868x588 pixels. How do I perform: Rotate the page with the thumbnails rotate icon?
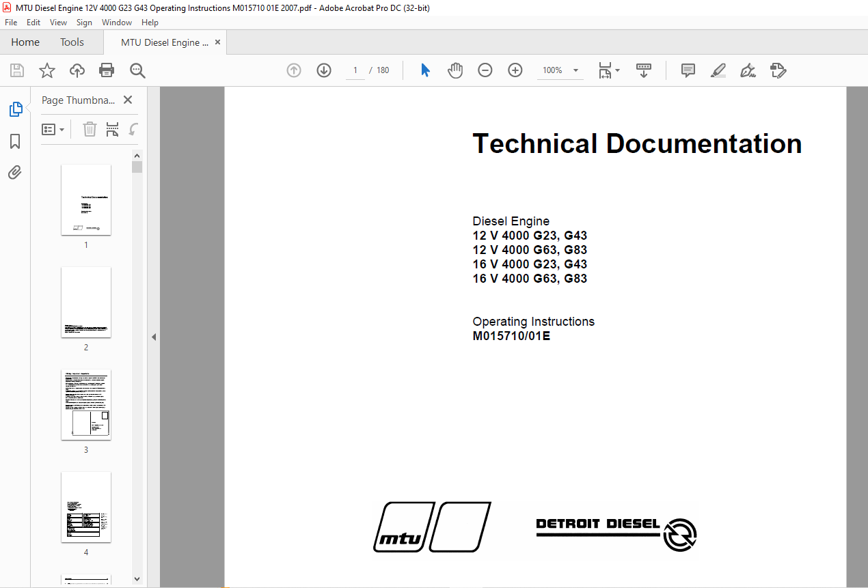(134, 129)
